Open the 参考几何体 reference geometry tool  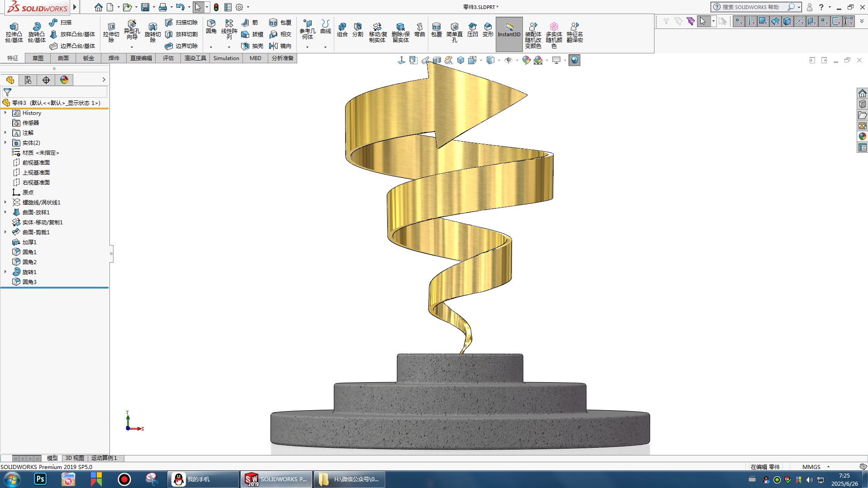[307, 30]
